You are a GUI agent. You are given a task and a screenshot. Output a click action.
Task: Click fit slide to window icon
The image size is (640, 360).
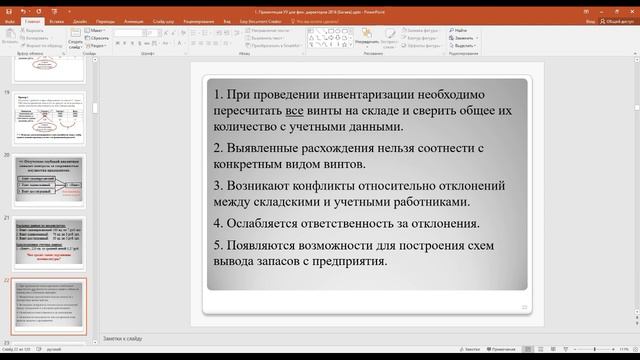[x=635, y=349]
